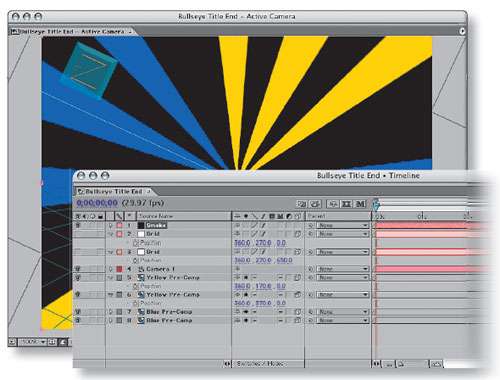Expand the Smoke layer properties triangle
Image resolution: width=500 pixels, height=380 pixels.
click(111, 226)
